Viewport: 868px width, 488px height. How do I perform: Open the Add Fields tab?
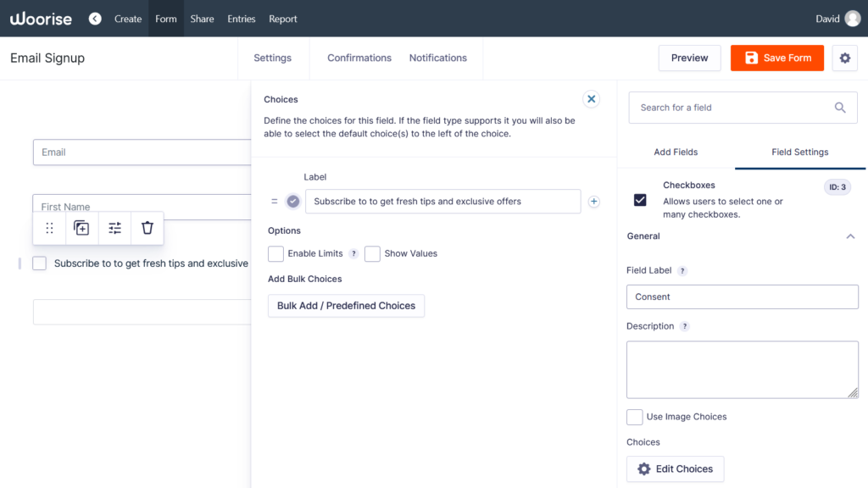click(x=675, y=152)
